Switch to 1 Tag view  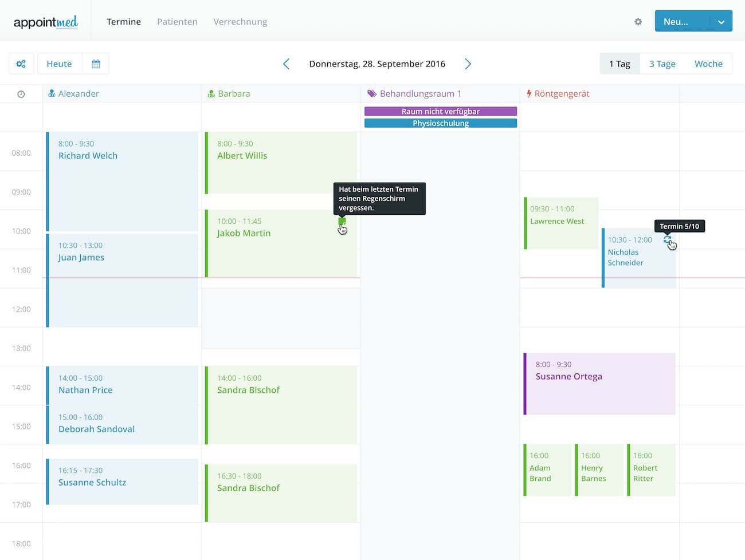619,64
